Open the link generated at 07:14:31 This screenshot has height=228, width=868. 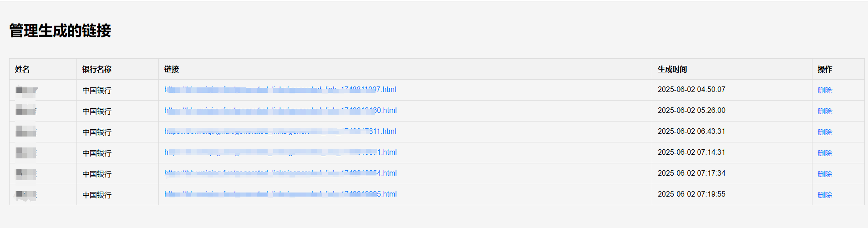click(x=280, y=152)
